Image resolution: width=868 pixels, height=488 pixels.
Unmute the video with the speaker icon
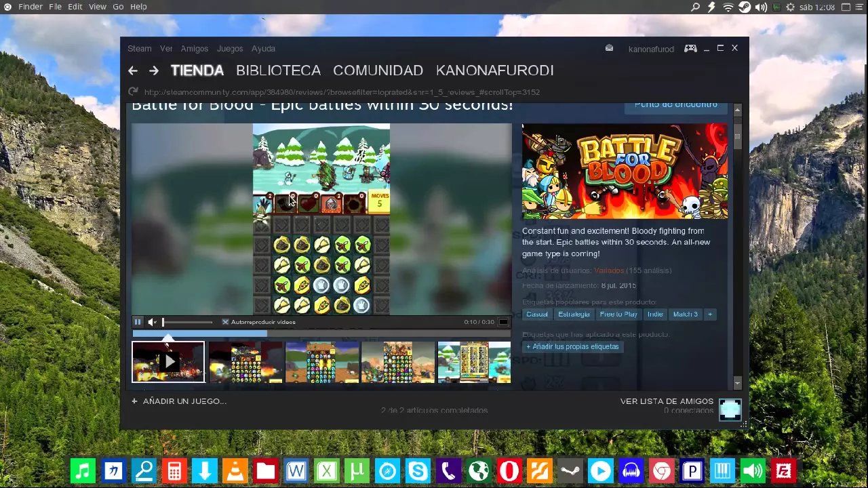click(x=152, y=322)
